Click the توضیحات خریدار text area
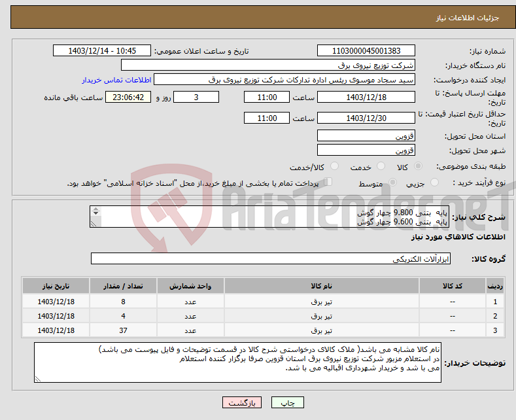 237,362
